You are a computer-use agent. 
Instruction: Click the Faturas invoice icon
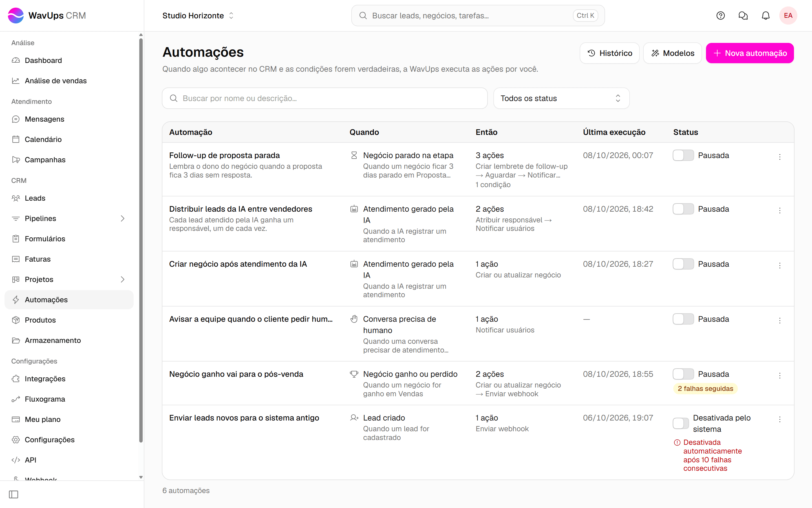click(x=16, y=259)
